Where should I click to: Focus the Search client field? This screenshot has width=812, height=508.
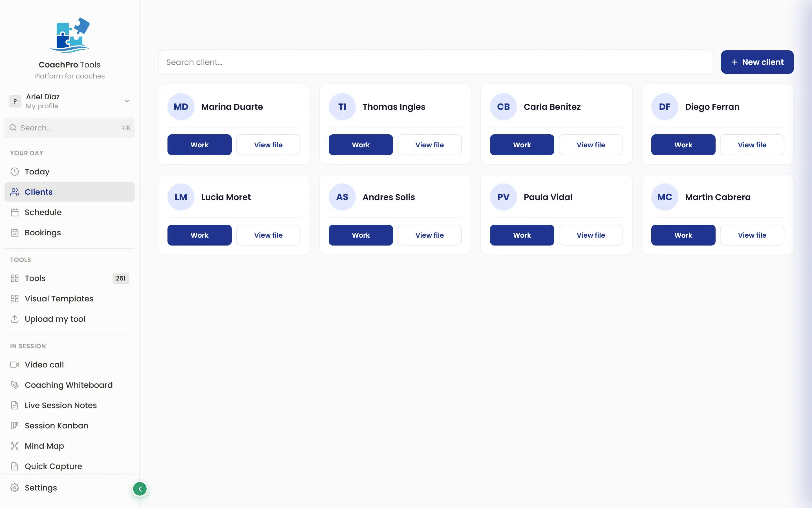click(x=436, y=62)
